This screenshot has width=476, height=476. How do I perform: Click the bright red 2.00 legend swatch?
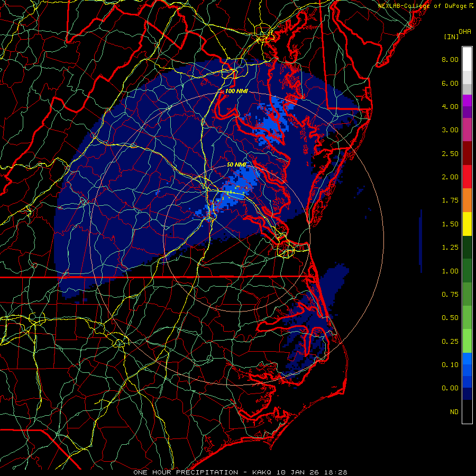coord(467,177)
